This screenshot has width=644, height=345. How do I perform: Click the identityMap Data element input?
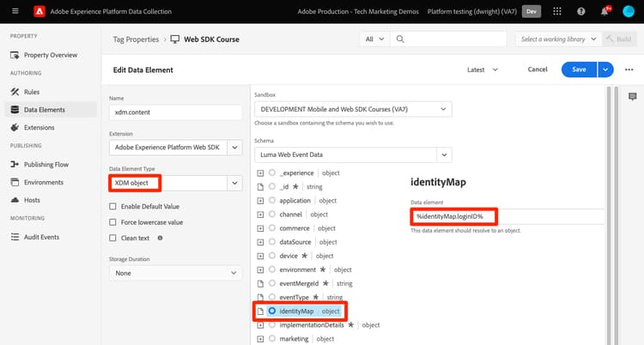coord(507,216)
